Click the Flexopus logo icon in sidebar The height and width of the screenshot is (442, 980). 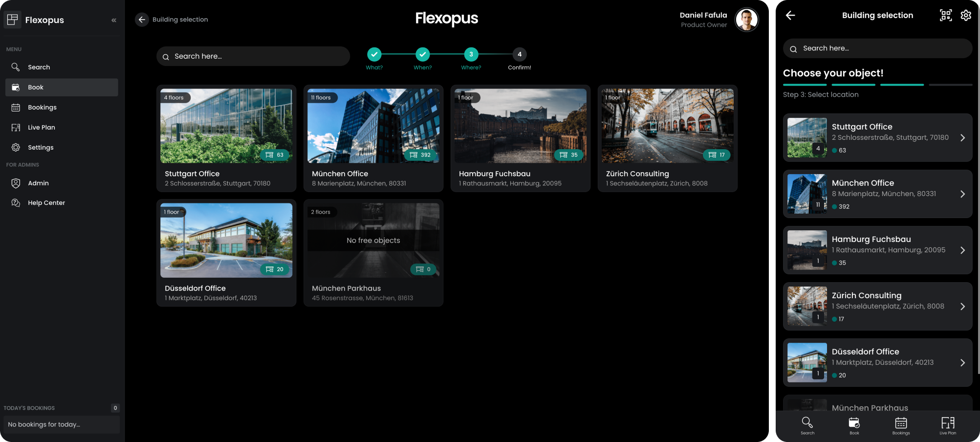[13, 20]
